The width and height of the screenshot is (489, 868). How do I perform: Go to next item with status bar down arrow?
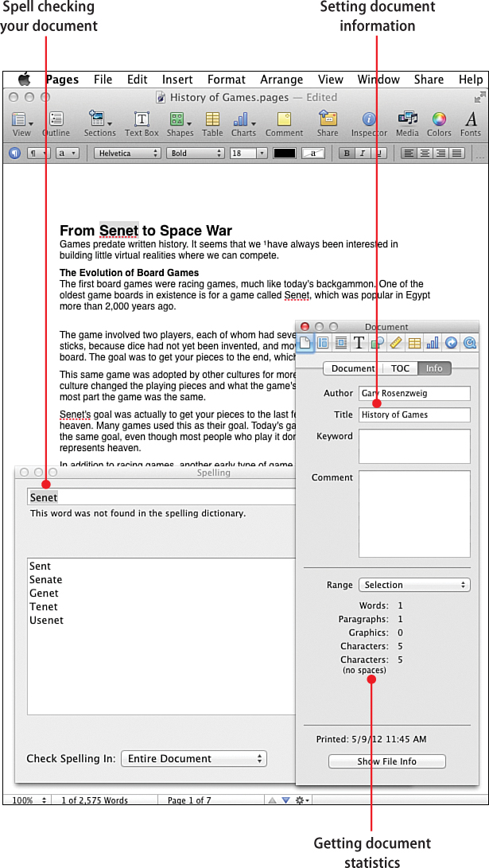point(285,800)
